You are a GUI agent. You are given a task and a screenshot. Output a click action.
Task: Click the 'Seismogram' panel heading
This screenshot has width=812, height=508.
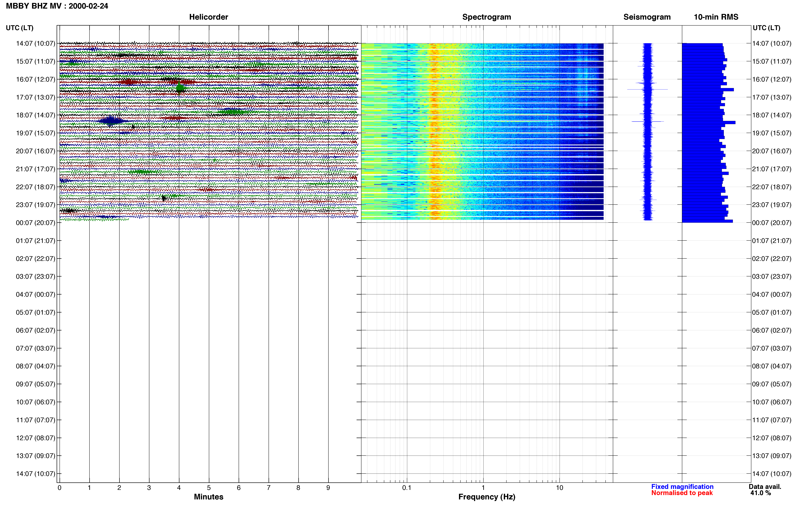point(647,17)
